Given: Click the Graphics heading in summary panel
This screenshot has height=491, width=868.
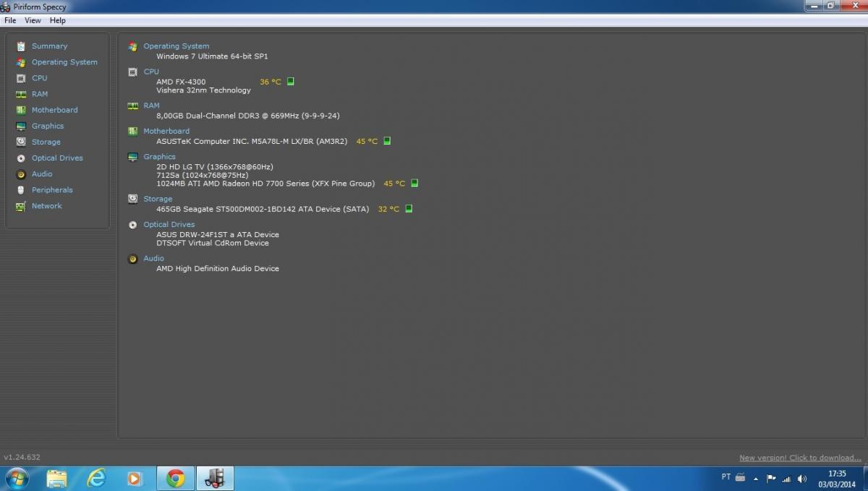Looking at the screenshot, I should click(159, 157).
